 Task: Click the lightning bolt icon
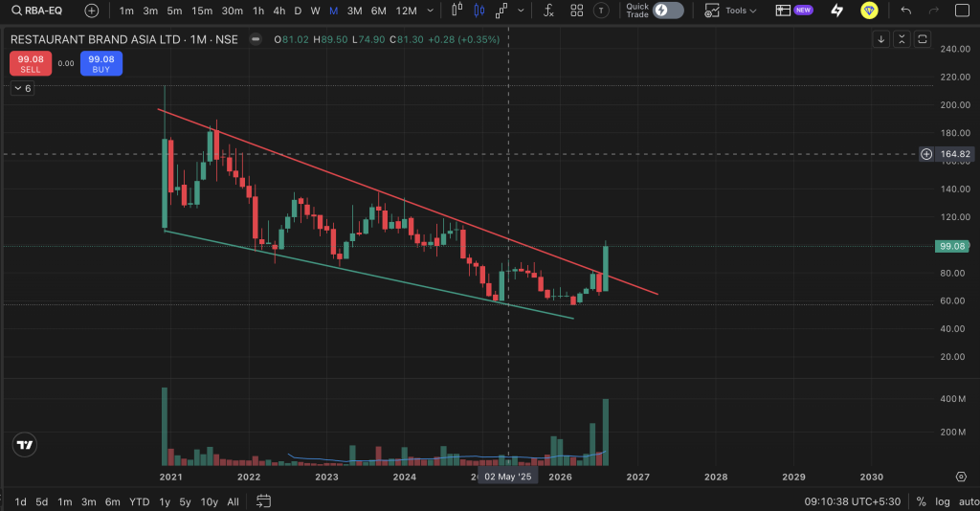[x=836, y=10]
